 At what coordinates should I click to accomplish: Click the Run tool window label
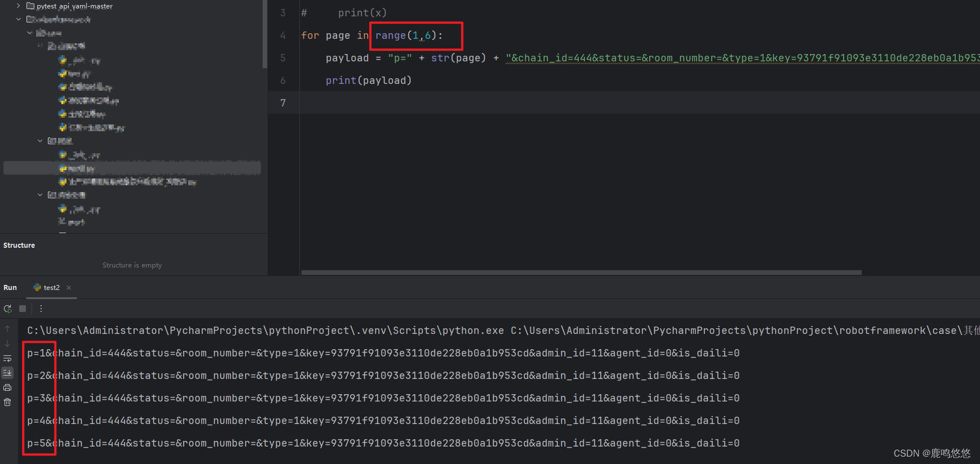point(10,288)
